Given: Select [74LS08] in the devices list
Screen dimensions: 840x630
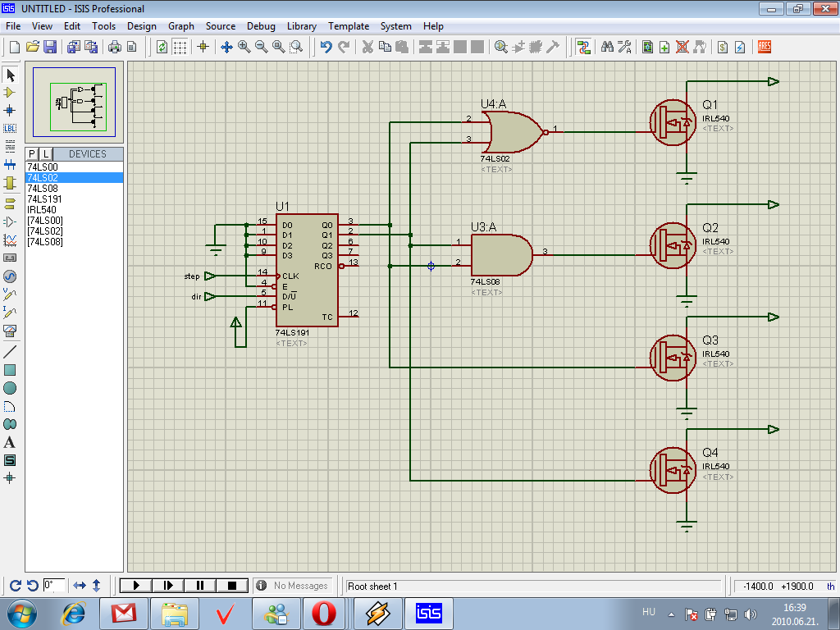Looking at the screenshot, I should pos(75,242).
